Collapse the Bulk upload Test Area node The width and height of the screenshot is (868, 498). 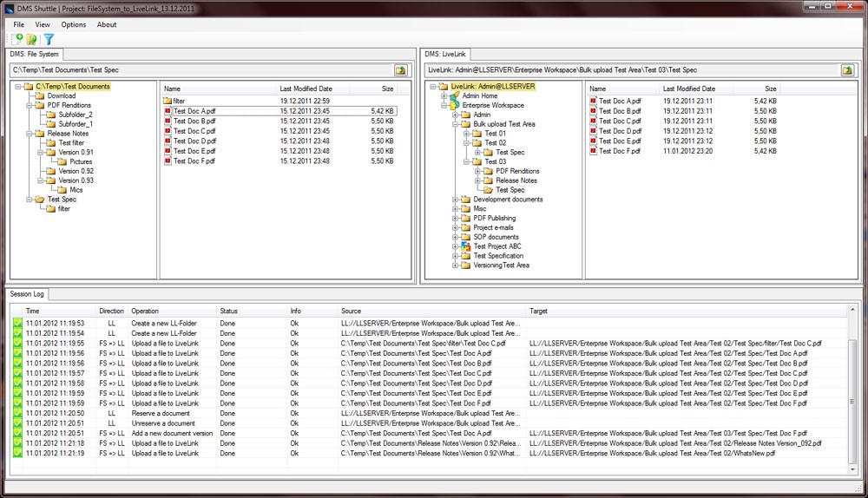[455, 124]
